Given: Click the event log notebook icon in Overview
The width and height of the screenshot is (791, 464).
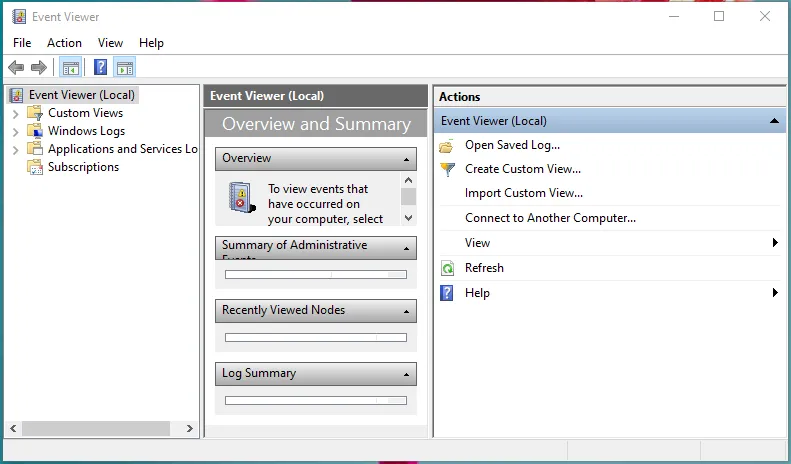Looking at the screenshot, I should (242, 197).
